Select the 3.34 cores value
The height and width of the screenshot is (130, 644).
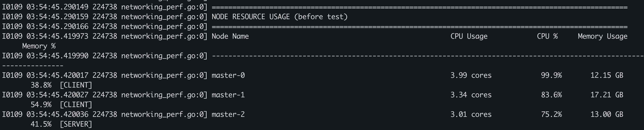pos(471,95)
